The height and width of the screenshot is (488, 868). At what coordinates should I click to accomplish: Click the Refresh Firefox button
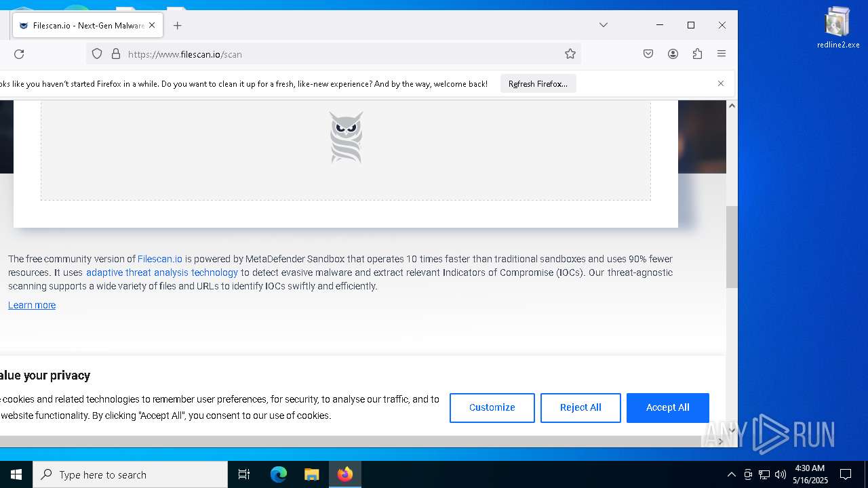pyautogui.click(x=538, y=84)
